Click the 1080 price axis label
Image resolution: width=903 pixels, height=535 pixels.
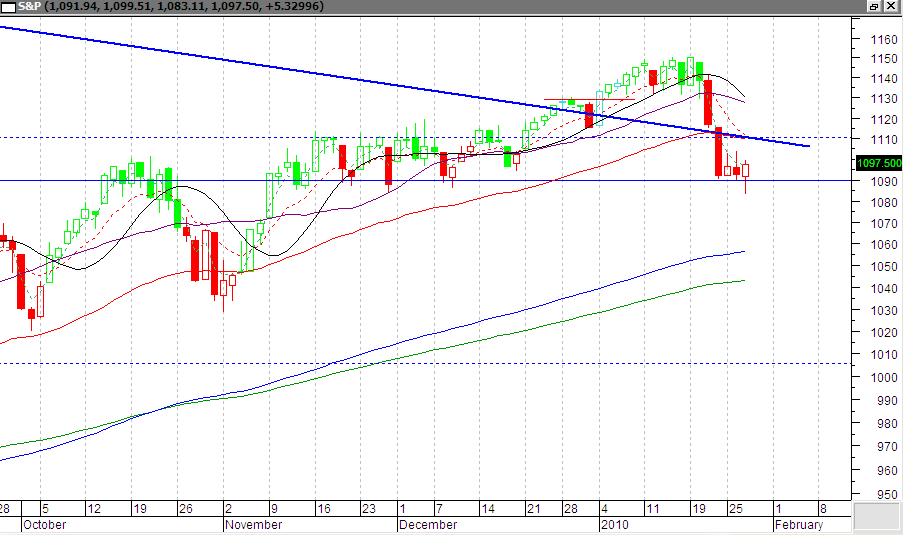coord(884,203)
